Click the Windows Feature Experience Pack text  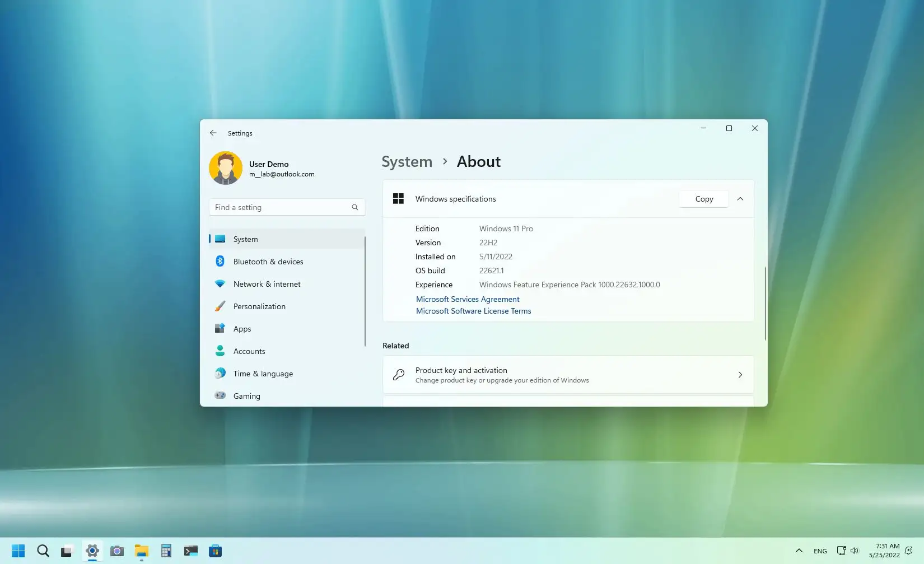click(570, 285)
